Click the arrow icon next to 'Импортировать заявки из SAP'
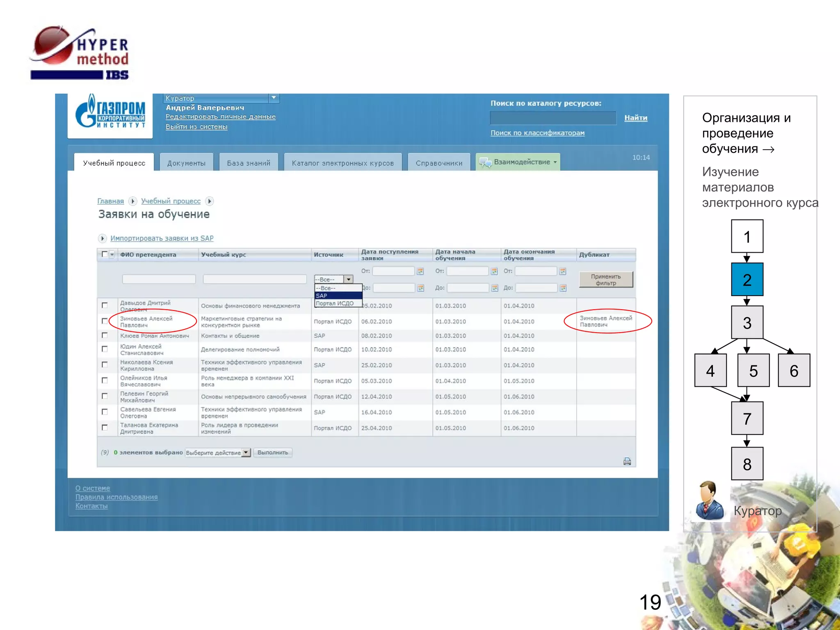Viewport: 840px width, 630px height. tap(103, 238)
